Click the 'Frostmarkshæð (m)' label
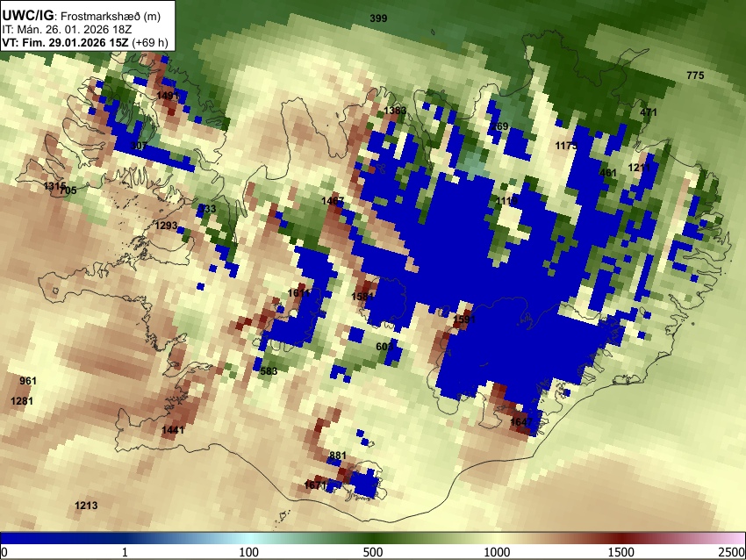The width and height of the screenshot is (746, 560). [111, 16]
